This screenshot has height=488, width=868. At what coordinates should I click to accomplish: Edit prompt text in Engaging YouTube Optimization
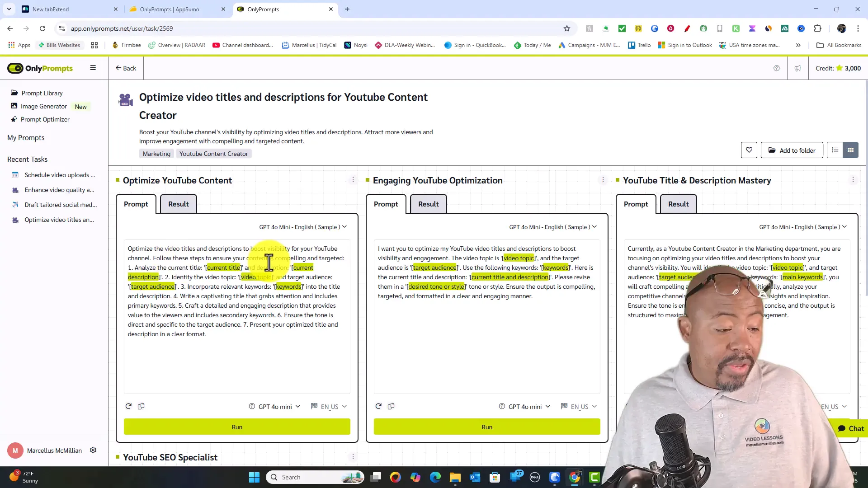click(x=487, y=316)
